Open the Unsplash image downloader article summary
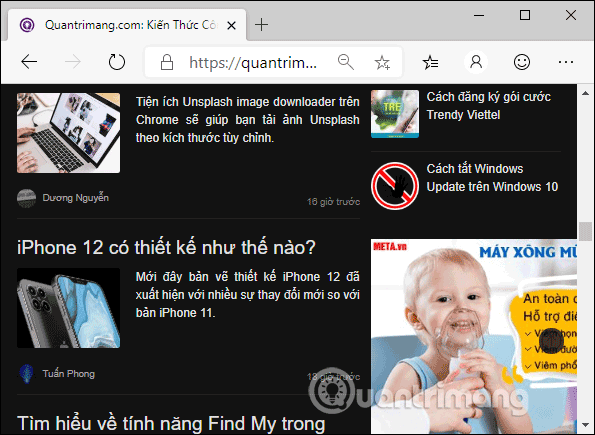 point(247,120)
